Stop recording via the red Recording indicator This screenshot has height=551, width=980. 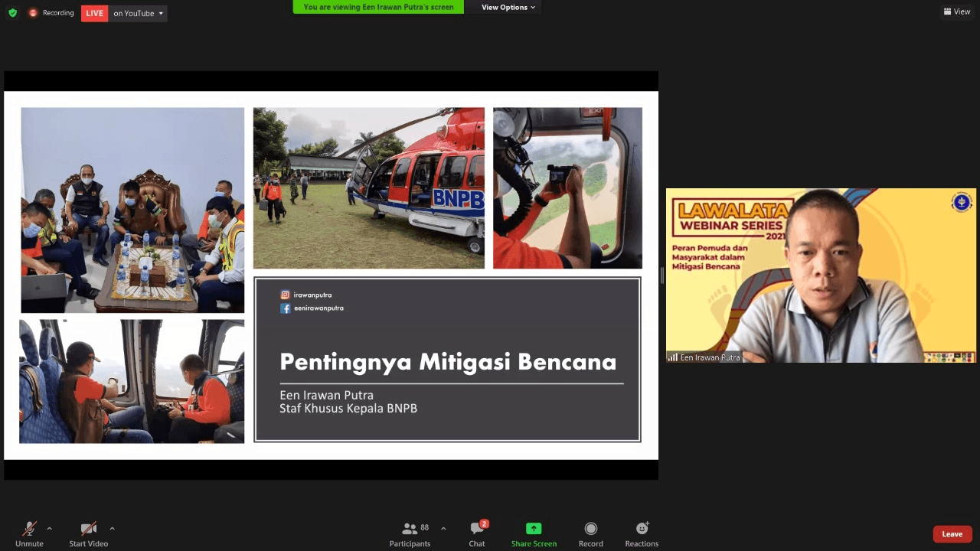coord(32,13)
